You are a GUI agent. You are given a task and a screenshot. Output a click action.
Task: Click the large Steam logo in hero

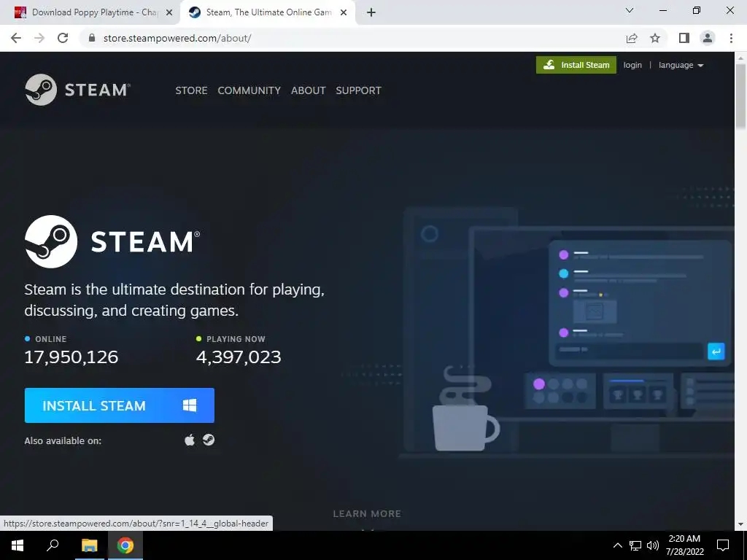[112, 241]
